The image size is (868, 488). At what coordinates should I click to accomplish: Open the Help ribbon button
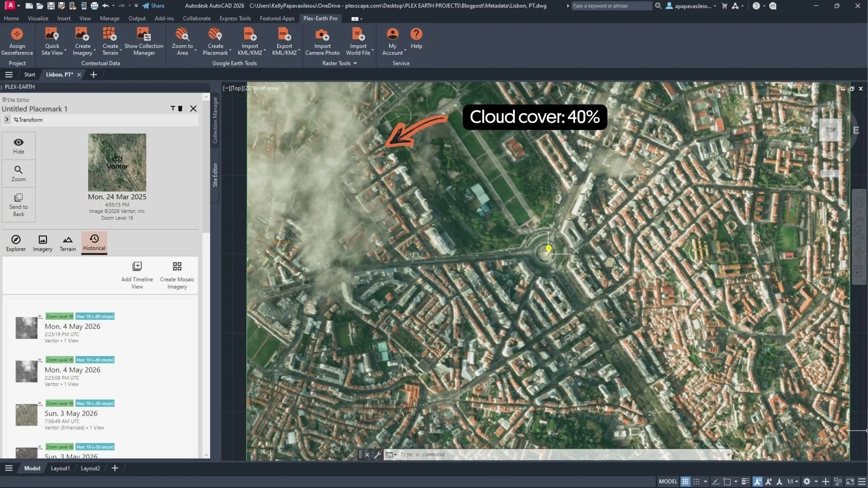(x=416, y=38)
